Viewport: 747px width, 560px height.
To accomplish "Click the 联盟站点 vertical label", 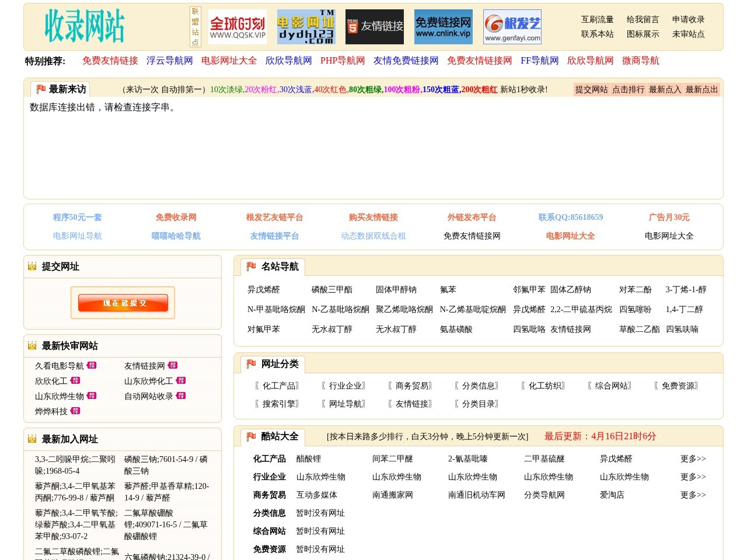I will 196,27.
